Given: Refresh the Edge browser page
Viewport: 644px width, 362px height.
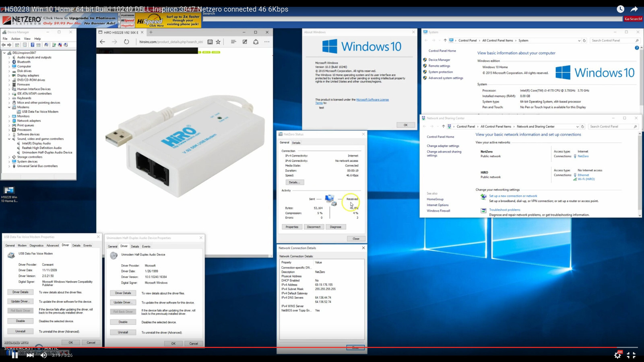Looking at the screenshot, I should [126, 42].
